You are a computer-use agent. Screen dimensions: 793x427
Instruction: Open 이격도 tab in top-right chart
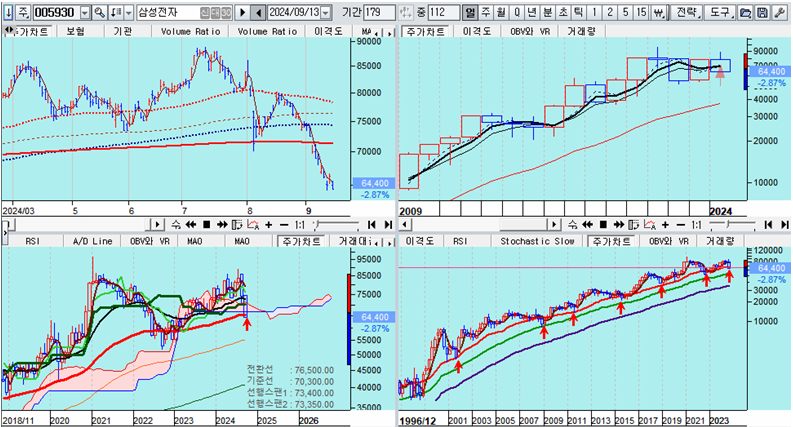[476, 31]
